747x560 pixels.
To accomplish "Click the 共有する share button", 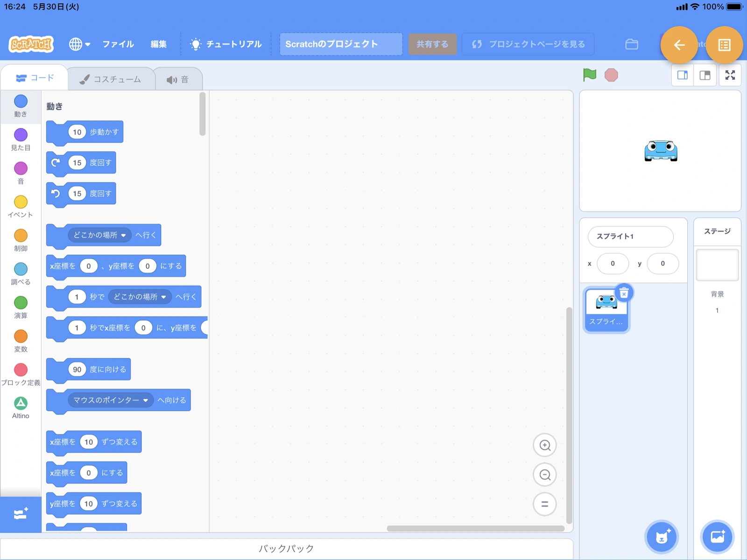I will tap(432, 44).
